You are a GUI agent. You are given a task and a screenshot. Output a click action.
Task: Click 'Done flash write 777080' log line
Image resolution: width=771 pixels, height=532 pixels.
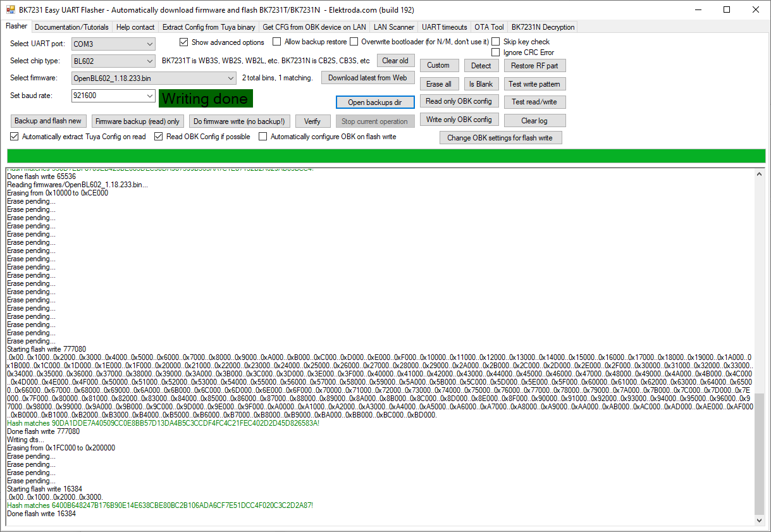point(43,431)
